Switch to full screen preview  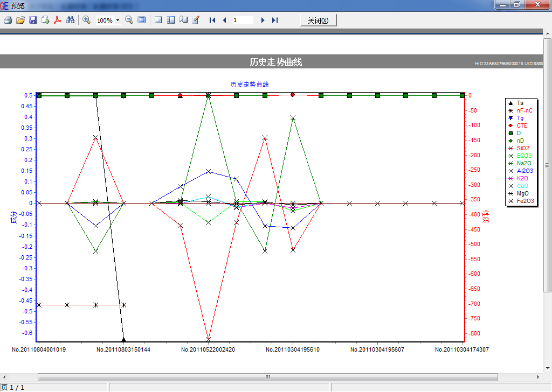[x=142, y=20]
